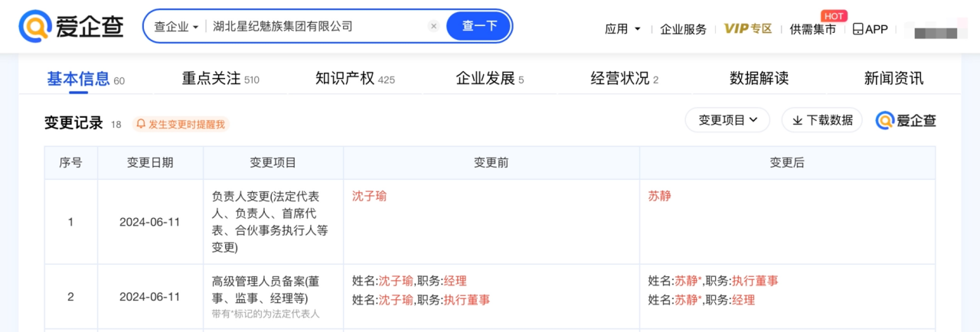Screen dimensions: 980x332
Task: Click the 爱企查 watermark logo beside download
Action: 906,120
